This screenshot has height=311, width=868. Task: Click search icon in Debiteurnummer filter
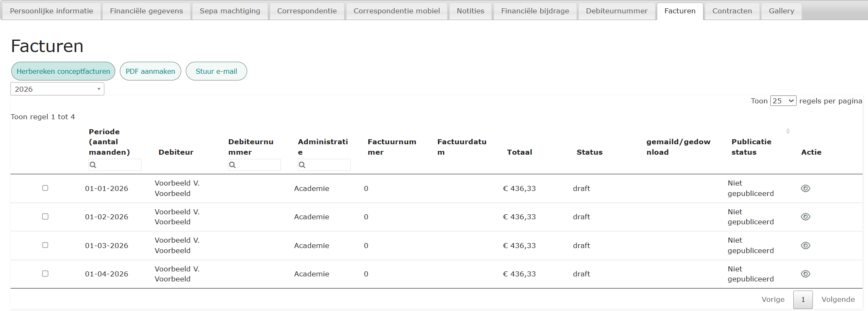tap(233, 165)
